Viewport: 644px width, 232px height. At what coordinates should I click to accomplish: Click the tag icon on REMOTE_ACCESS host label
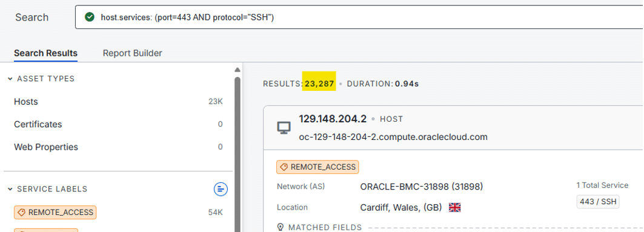click(x=284, y=167)
